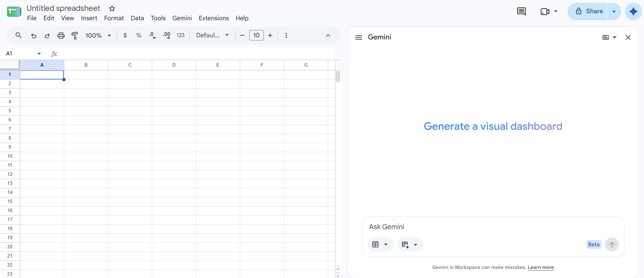The width and height of the screenshot is (644, 278).
Task: Print the spreadsheet
Action: click(x=61, y=35)
